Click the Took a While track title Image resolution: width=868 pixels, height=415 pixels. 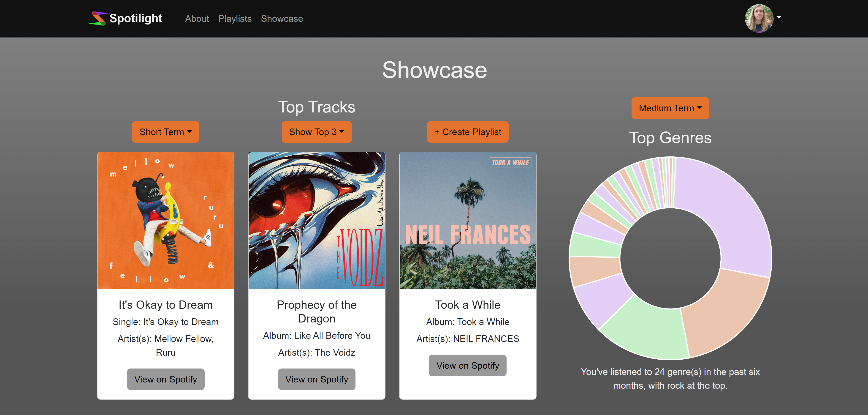pos(467,305)
